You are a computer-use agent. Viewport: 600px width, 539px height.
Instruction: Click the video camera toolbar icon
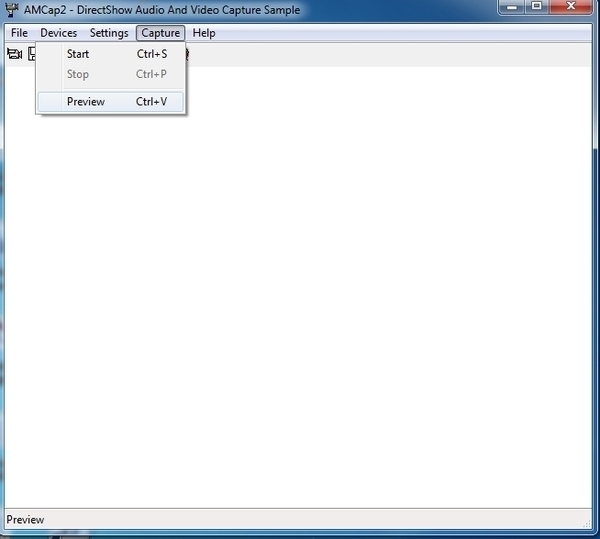13,54
